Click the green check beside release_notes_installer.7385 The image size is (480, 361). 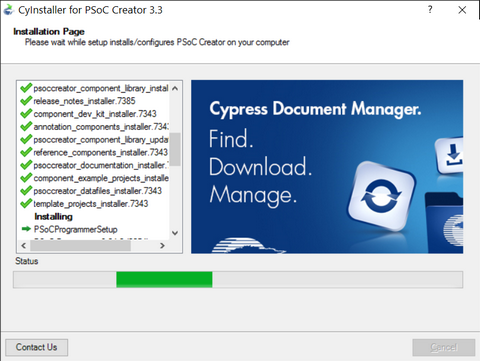26,101
